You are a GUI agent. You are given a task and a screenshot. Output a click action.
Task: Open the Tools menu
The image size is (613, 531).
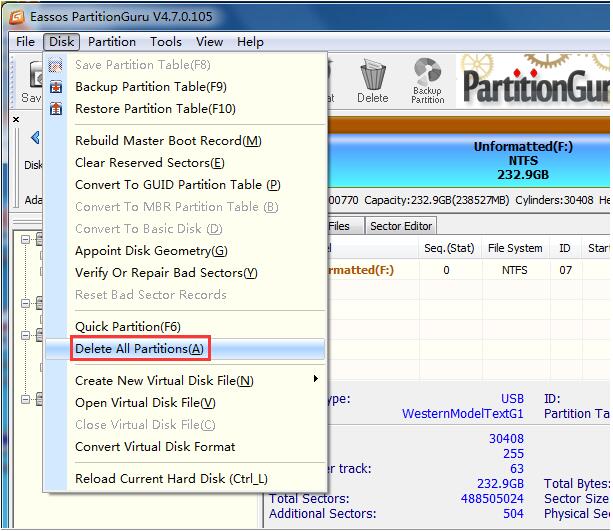click(166, 41)
